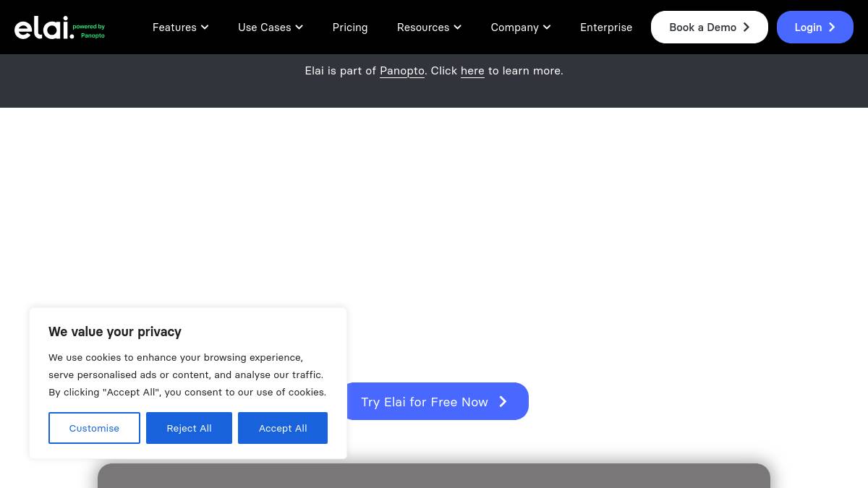This screenshot has height=488, width=868.
Task: Go to the Pricing page
Action: 350,27
